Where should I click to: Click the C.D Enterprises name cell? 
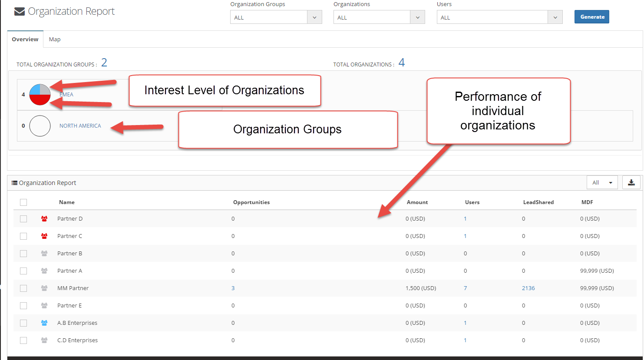pyautogui.click(x=77, y=340)
